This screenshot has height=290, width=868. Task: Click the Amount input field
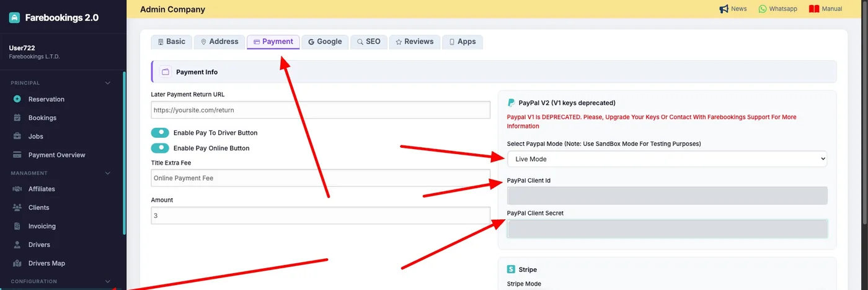pyautogui.click(x=321, y=215)
